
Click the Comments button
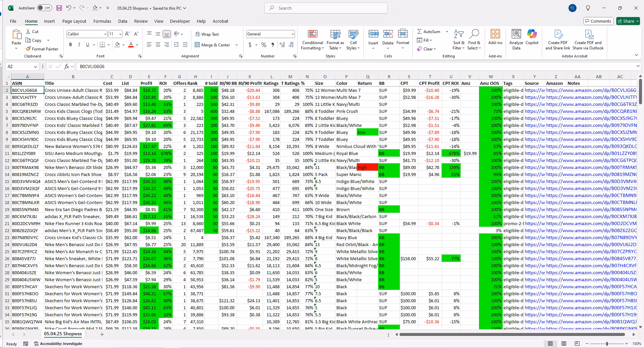[598, 21]
